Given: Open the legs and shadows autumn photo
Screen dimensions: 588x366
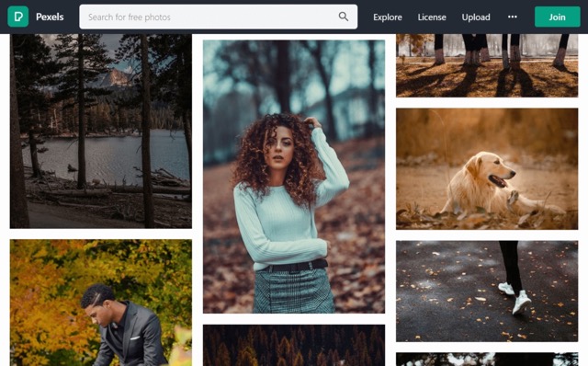Looking at the screenshot, I should coord(487,65).
